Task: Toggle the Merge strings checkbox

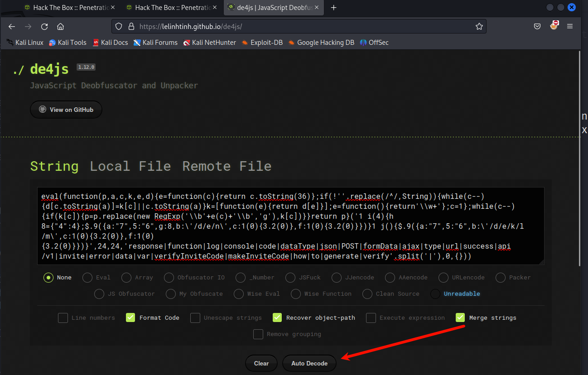Action: 461,317
